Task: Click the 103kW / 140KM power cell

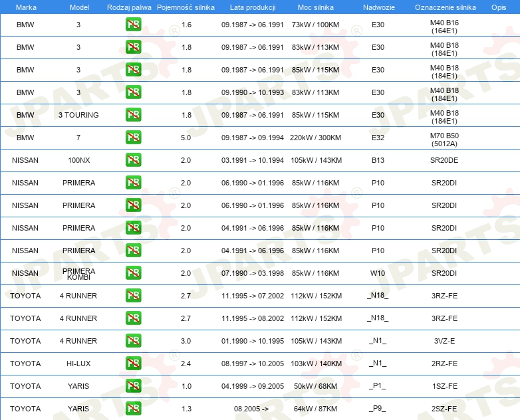Action: coord(316,364)
